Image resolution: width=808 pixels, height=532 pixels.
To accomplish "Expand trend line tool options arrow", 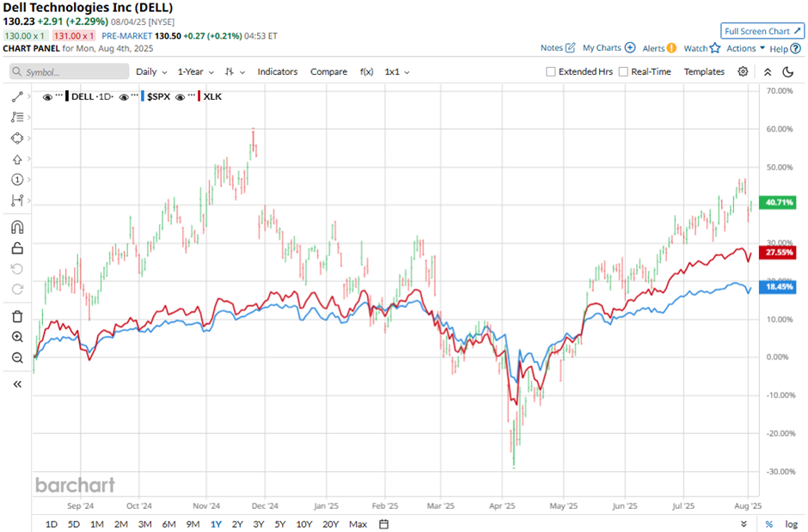I will [x=29, y=97].
